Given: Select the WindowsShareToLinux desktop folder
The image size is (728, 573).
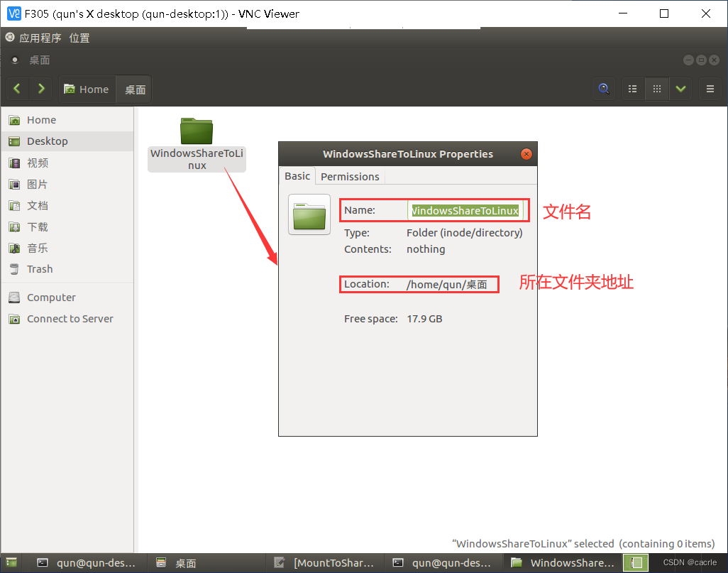Looking at the screenshot, I should (x=196, y=131).
